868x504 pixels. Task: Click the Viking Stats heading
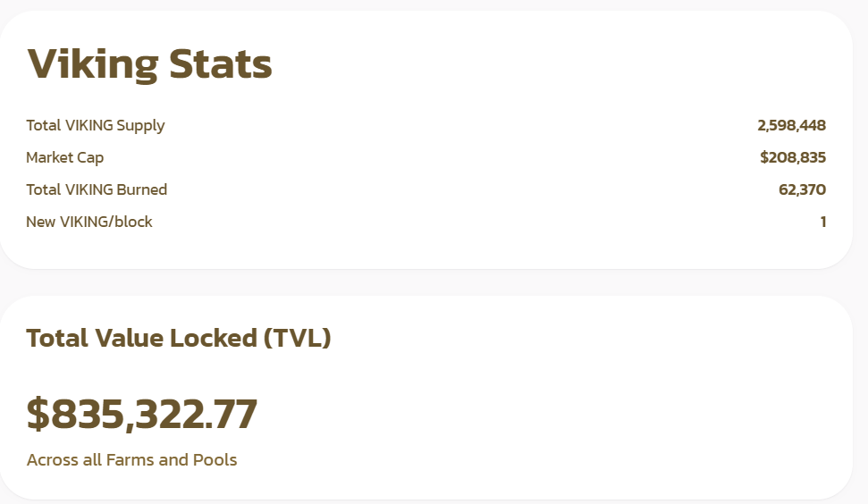(x=149, y=64)
